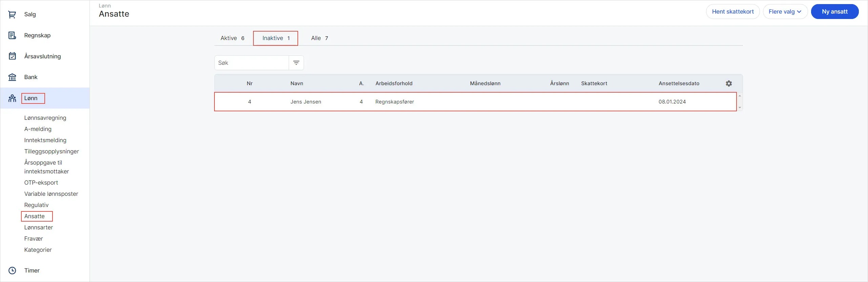Sort by Skattekort column header
The height and width of the screenshot is (282, 868).
tap(594, 83)
